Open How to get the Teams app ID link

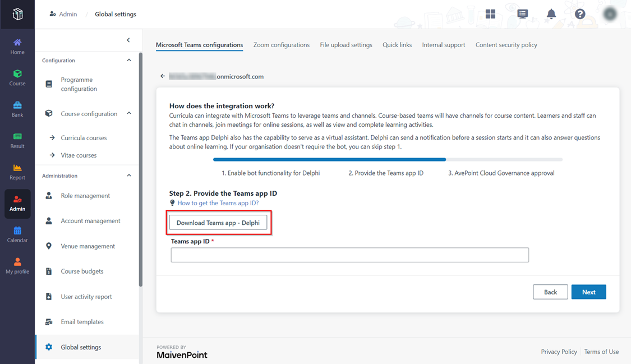(x=218, y=203)
